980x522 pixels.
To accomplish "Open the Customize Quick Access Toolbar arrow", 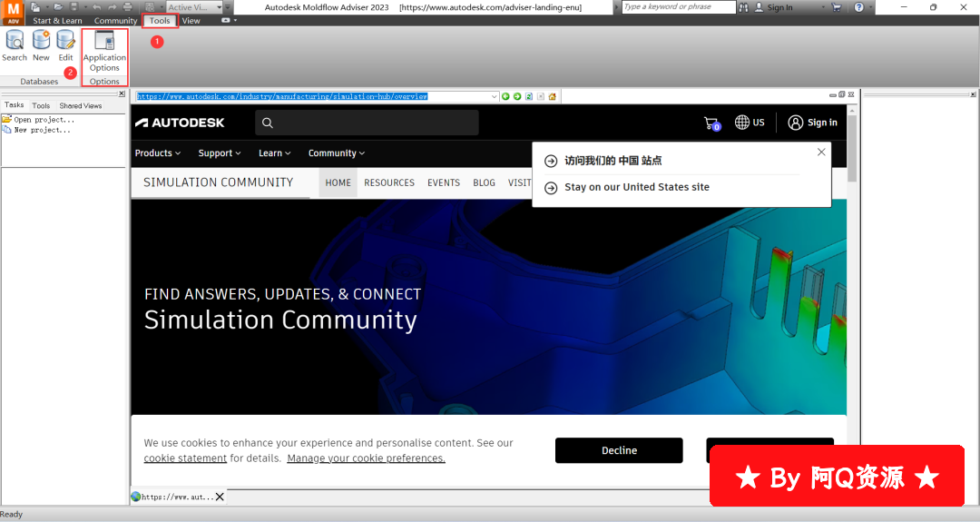I will [x=228, y=7].
